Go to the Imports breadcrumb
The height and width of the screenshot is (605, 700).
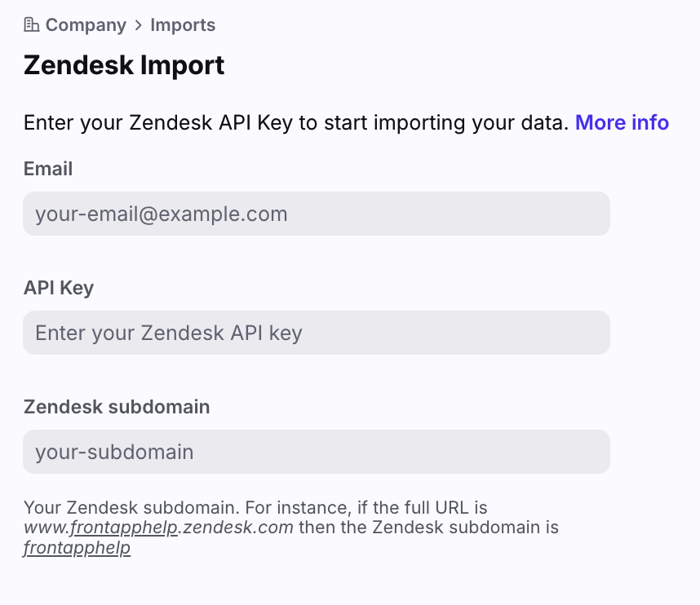(x=183, y=25)
